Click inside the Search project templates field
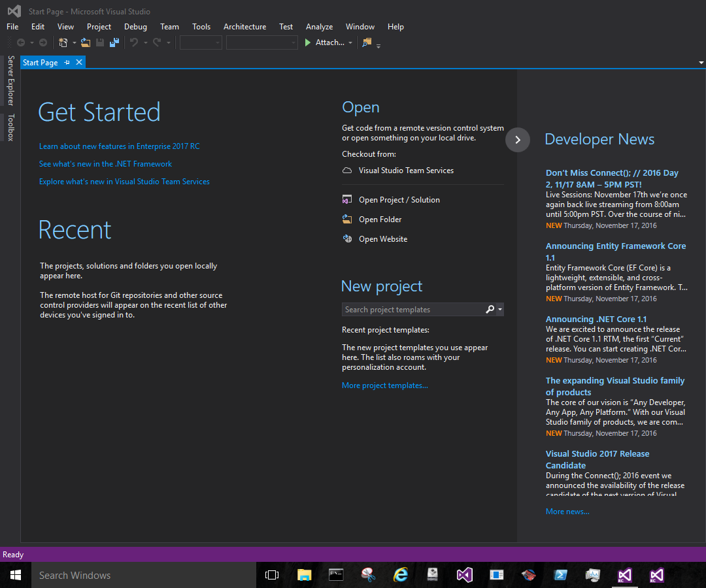Viewport: 706px width, 588px height. click(x=412, y=309)
